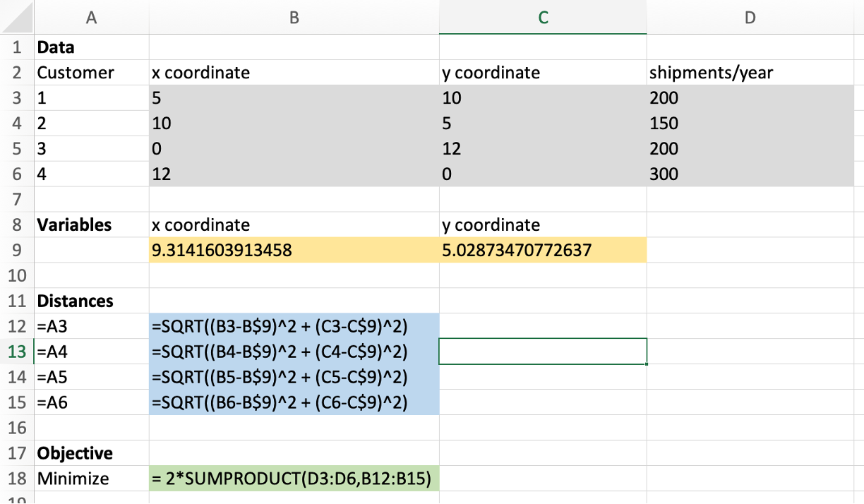864x504 pixels.
Task: Select column C header
Action: 542,17
